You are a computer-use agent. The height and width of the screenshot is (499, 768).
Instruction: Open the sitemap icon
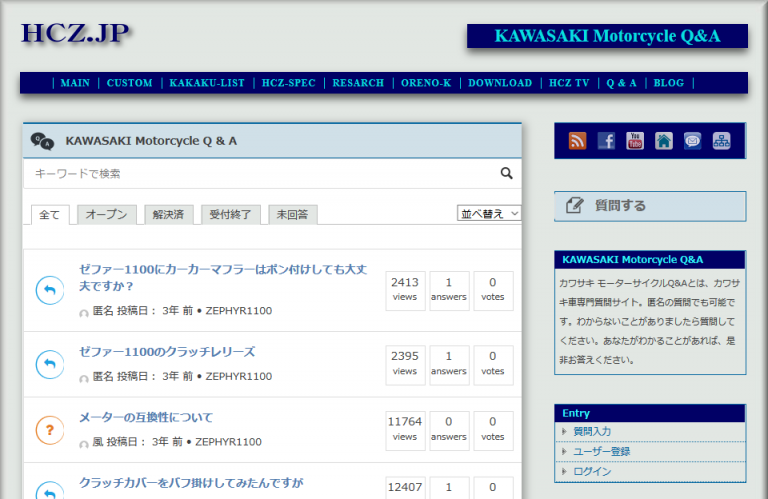721,141
